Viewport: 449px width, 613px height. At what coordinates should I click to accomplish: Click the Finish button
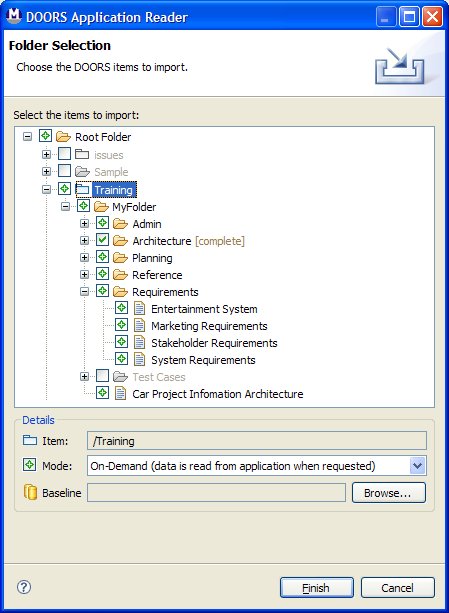[x=317, y=588]
